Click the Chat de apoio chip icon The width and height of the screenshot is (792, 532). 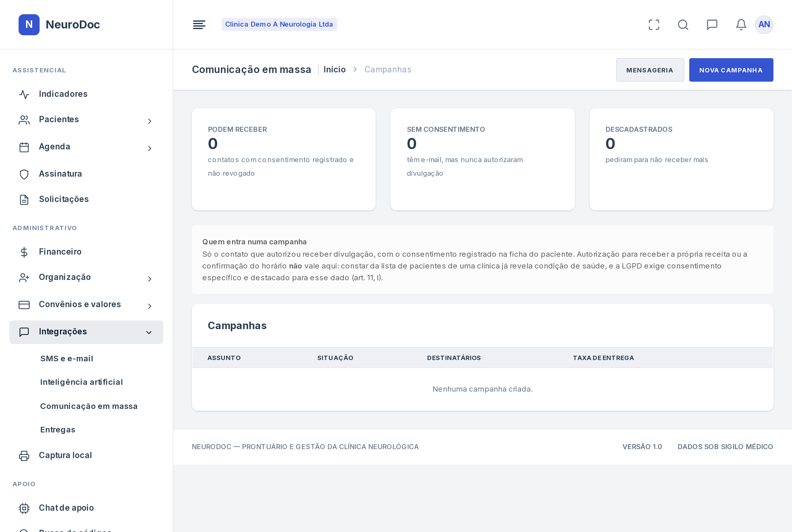pos(24,508)
